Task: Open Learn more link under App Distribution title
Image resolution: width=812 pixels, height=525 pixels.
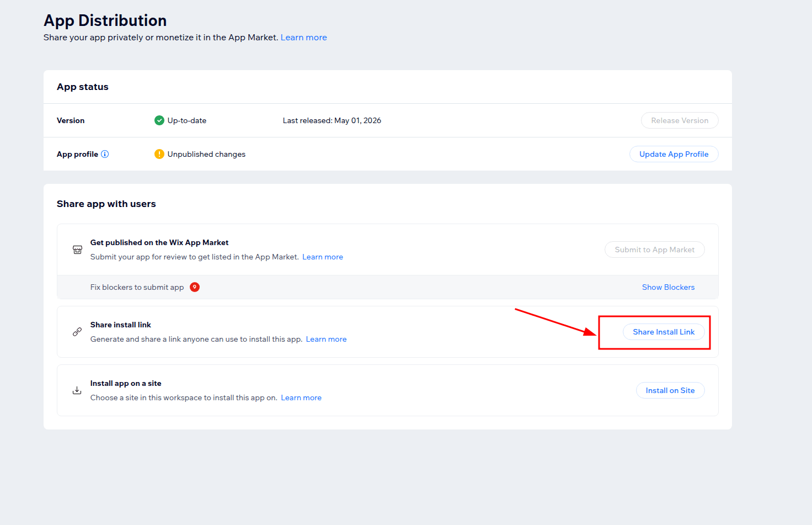Action: pos(304,38)
